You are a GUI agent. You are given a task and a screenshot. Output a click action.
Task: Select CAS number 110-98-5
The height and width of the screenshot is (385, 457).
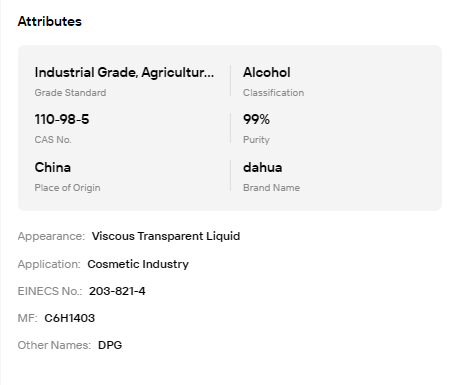coord(62,119)
